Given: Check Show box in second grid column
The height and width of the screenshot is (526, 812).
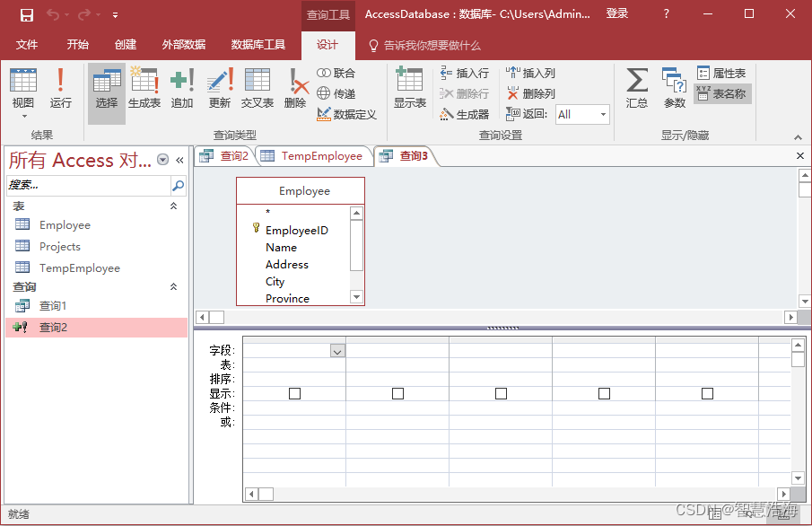Looking at the screenshot, I should (x=397, y=394).
